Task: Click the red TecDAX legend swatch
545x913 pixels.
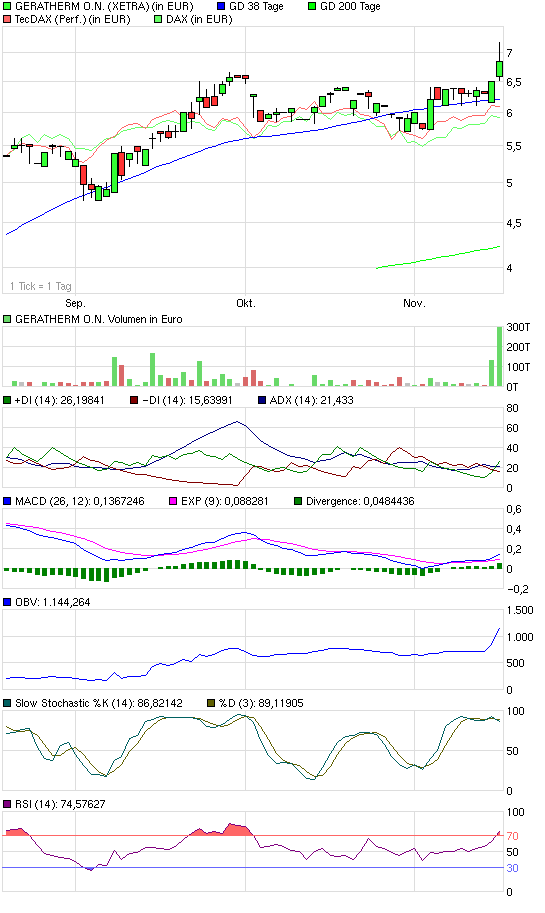Action: [7, 19]
